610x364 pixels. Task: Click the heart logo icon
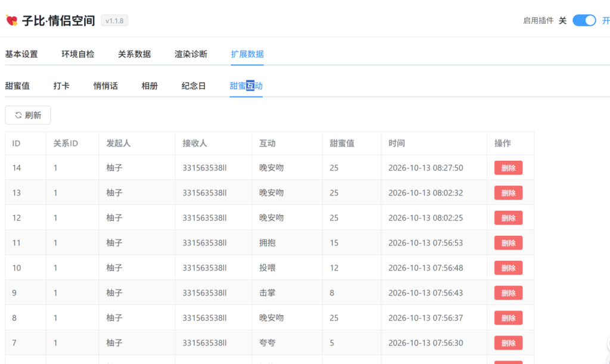tap(12, 20)
